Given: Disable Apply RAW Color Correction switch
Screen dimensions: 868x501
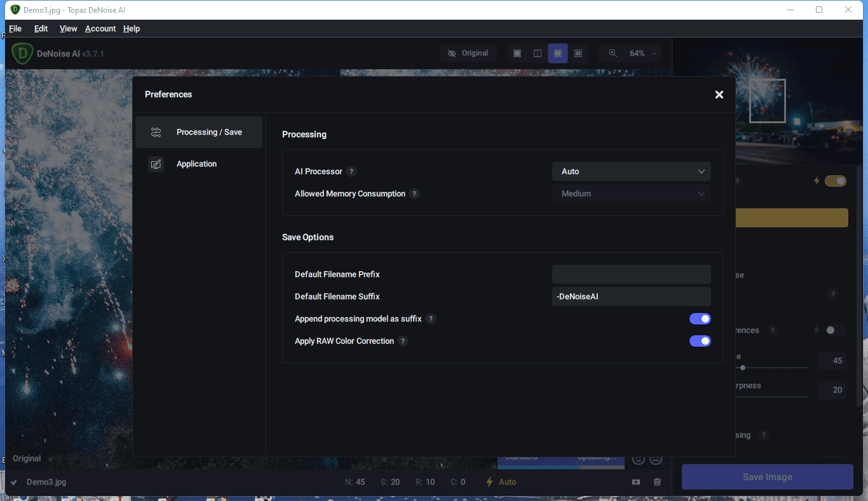Looking at the screenshot, I should [x=700, y=341].
